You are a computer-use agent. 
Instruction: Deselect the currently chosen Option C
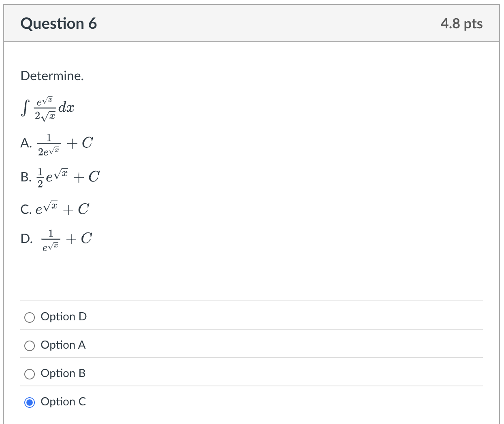coord(29,402)
